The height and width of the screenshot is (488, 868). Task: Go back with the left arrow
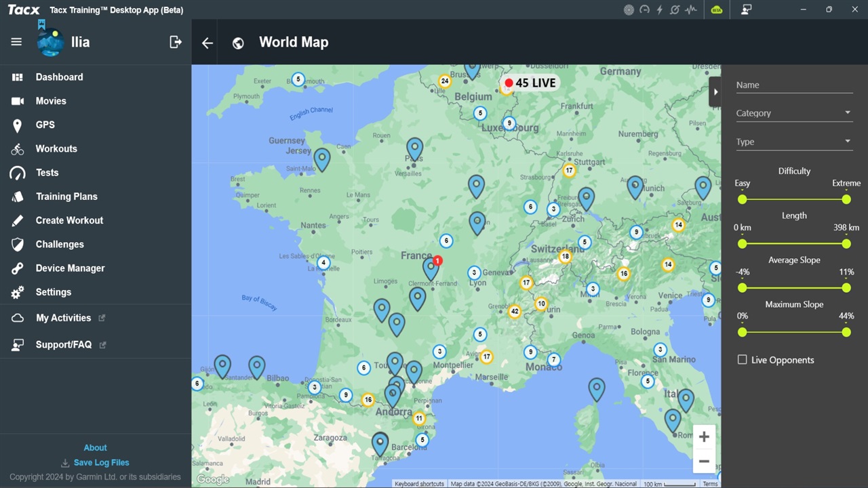tap(208, 43)
